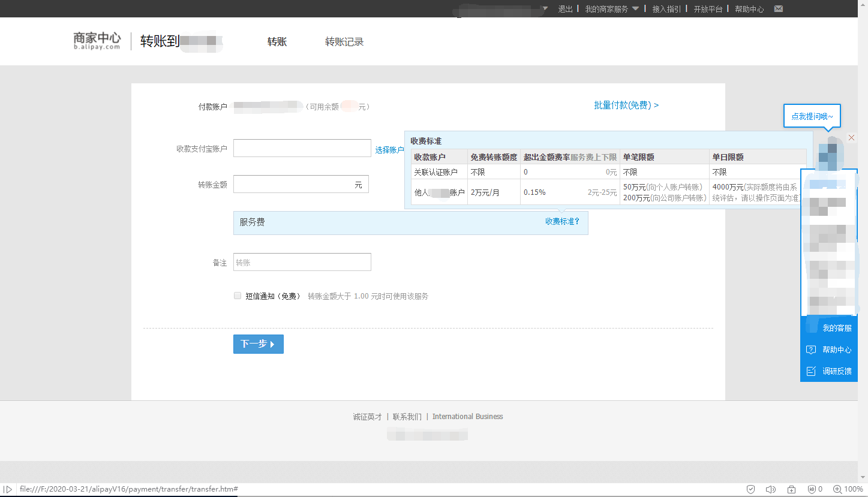Select the 2元-25元 fee range cell

(602, 192)
